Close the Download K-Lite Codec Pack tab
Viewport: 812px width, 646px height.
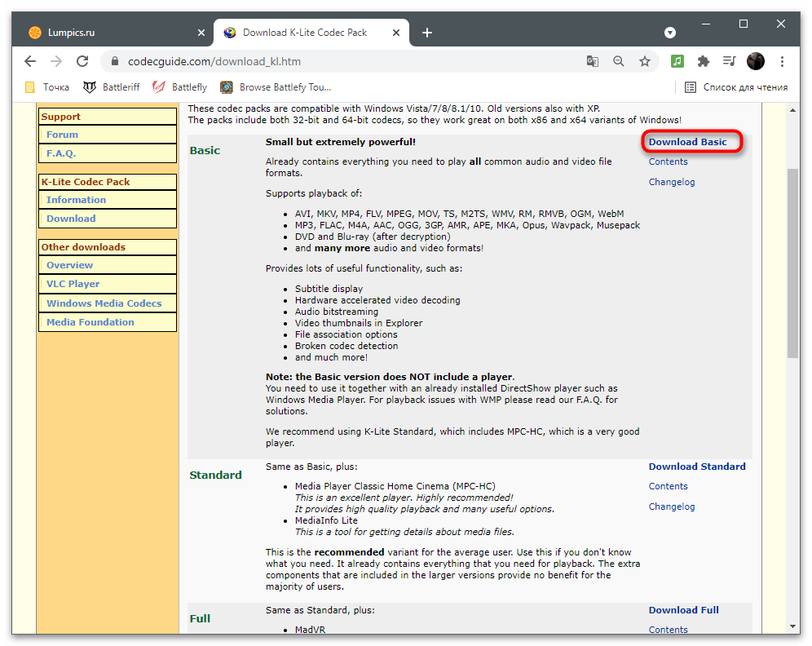(396, 33)
